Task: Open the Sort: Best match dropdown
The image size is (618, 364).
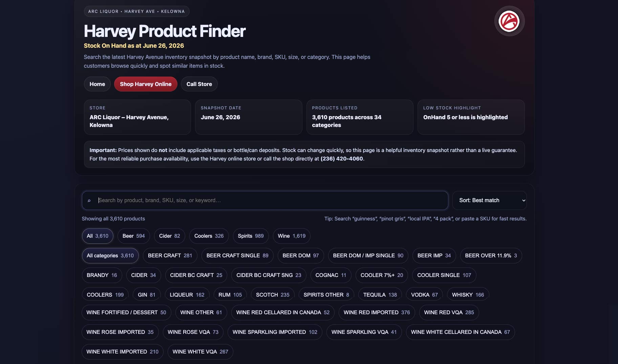Action: pos(489,200)
